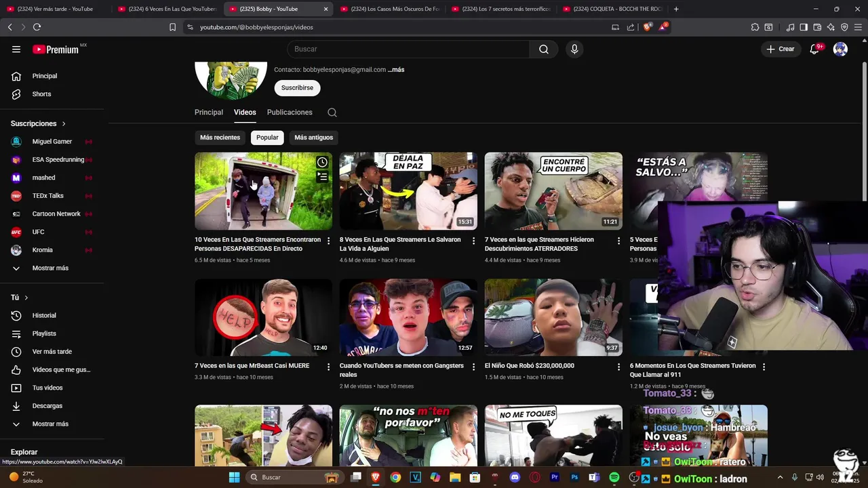Search within the channel using the magnifier

pyautogui.click(x=332, y=113)
